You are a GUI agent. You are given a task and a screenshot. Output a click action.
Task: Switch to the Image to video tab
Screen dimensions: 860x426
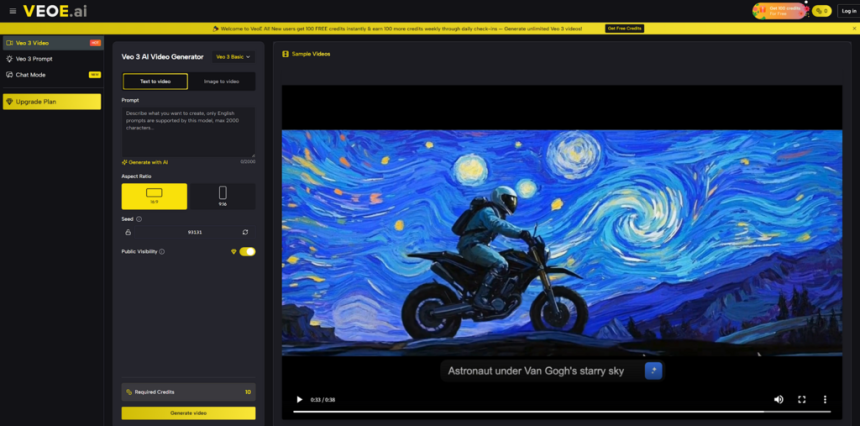point(221,81)
